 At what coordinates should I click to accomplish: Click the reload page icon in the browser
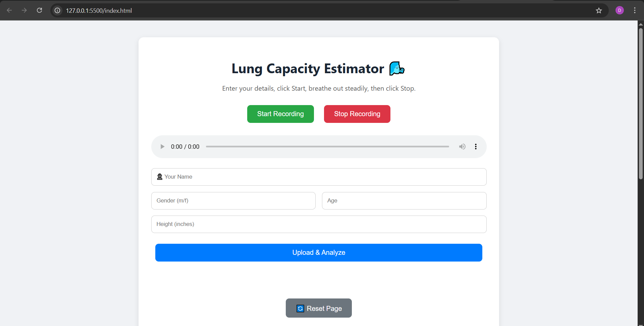pos(39,10)
